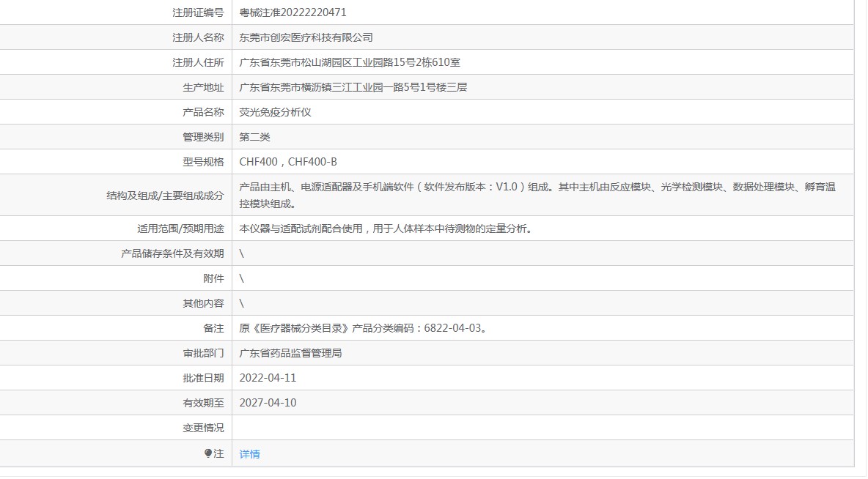Select registration number 粤械注准20222220471
Viewport: 868px width, 479px height.
coord(293,12)
